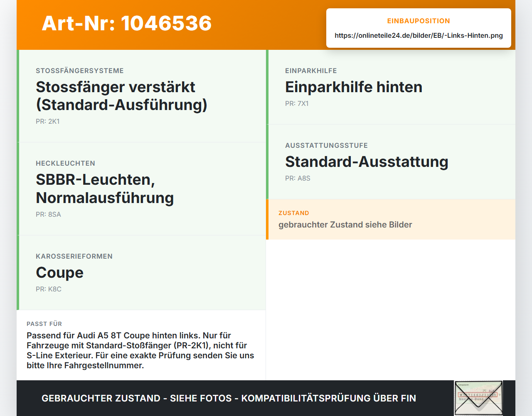Select the Coupe body style card

pyautogui.click(x=141, y=273)
